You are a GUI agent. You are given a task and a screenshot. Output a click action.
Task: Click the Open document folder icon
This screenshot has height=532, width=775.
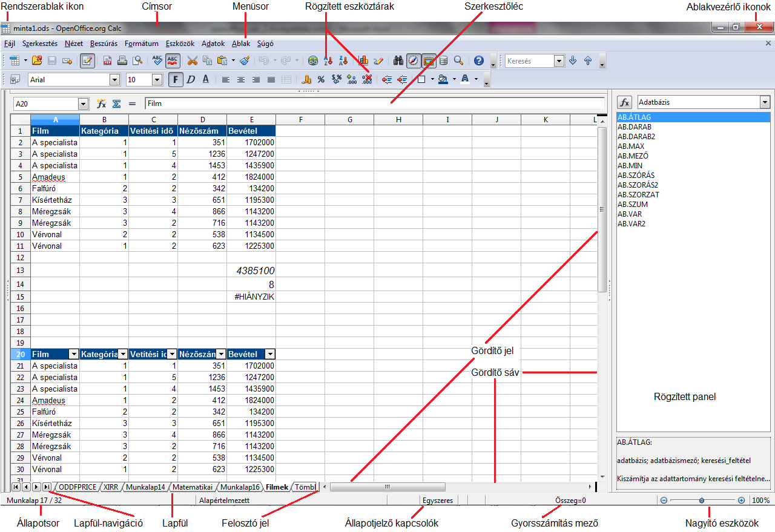pos(37,61)
